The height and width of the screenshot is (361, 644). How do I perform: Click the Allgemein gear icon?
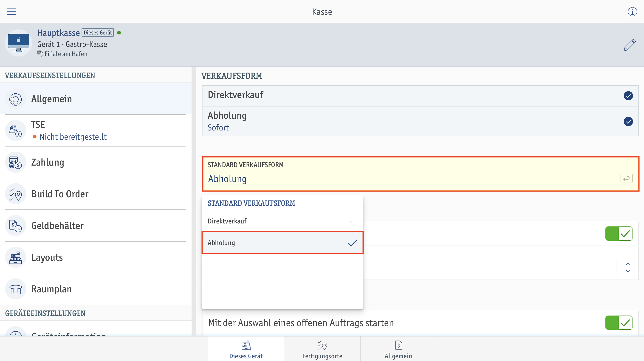tap(15, 99)
